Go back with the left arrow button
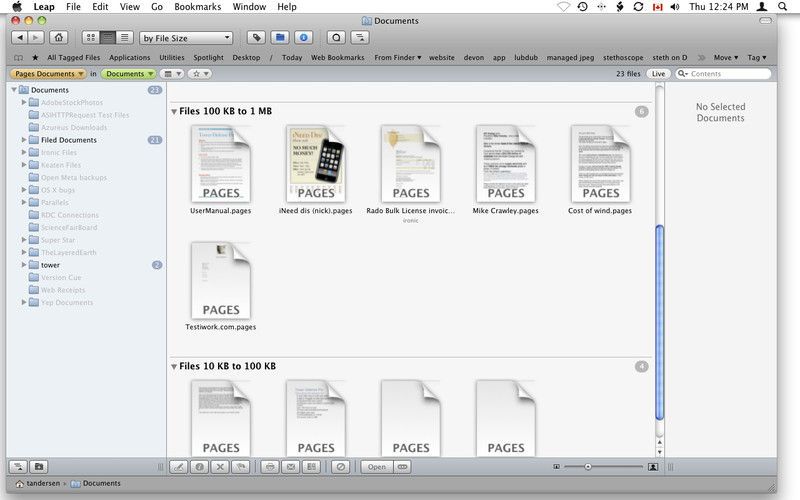The image size is (800, 500). tap(20, 38)
